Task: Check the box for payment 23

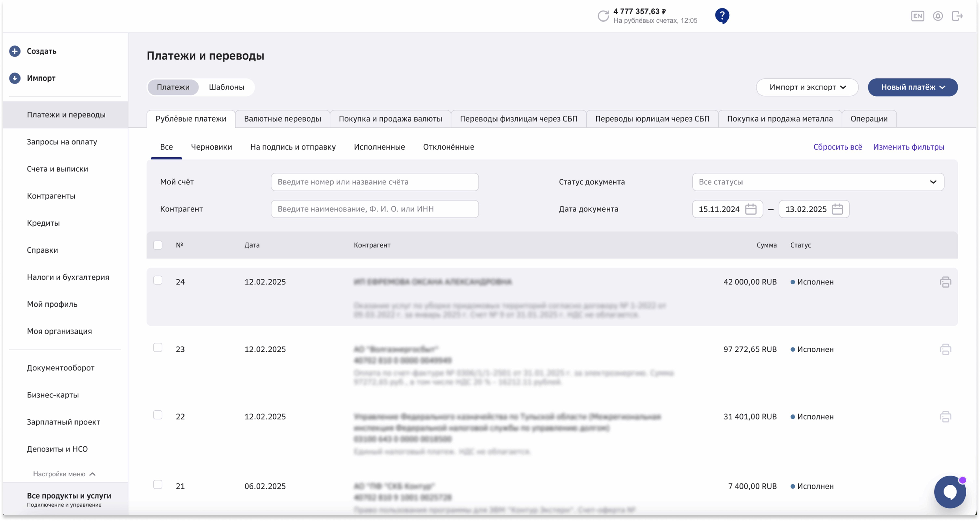Action: 158,348
